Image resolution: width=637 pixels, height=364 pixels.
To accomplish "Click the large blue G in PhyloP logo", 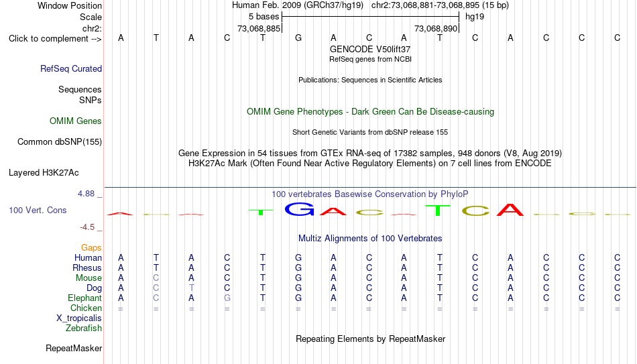I will 300,208.
